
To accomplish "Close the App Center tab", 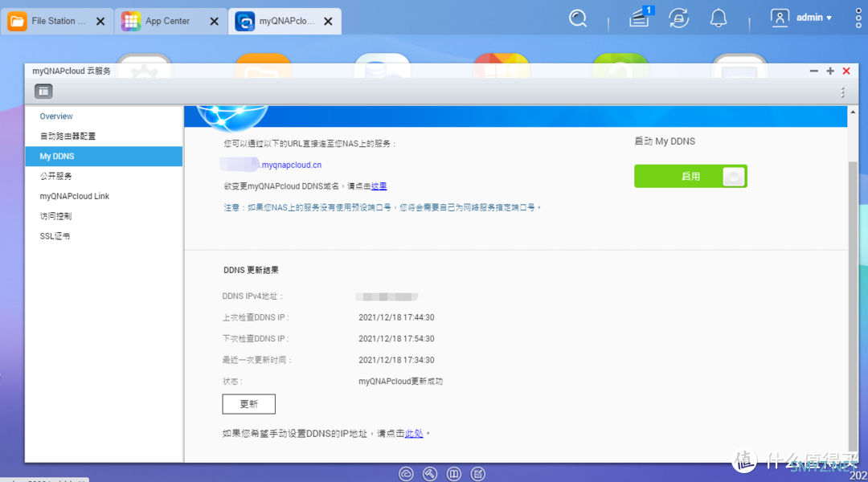I will pyautogui.click(x=215, y=21).
